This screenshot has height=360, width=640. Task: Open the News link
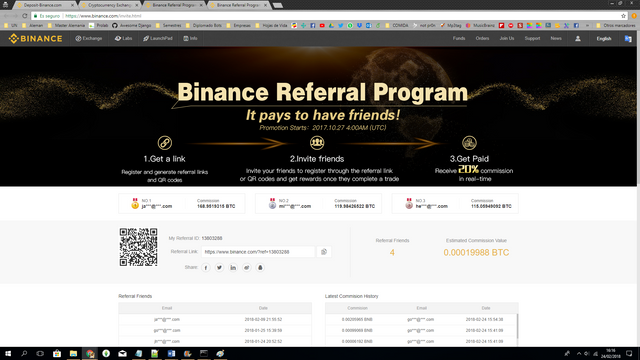pyautogui.click(x=556, y=38)
